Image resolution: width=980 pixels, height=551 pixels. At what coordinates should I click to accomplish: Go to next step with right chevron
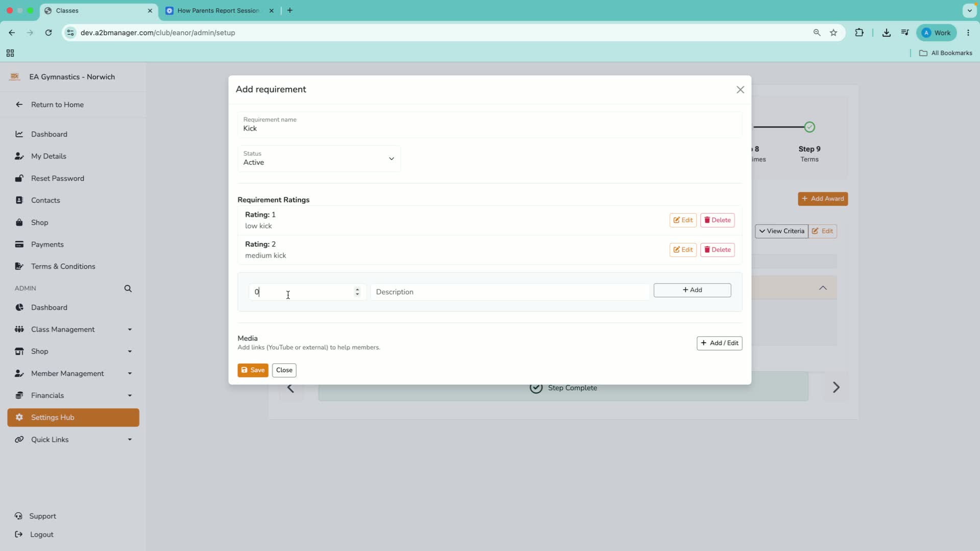[x=836, y=388]
